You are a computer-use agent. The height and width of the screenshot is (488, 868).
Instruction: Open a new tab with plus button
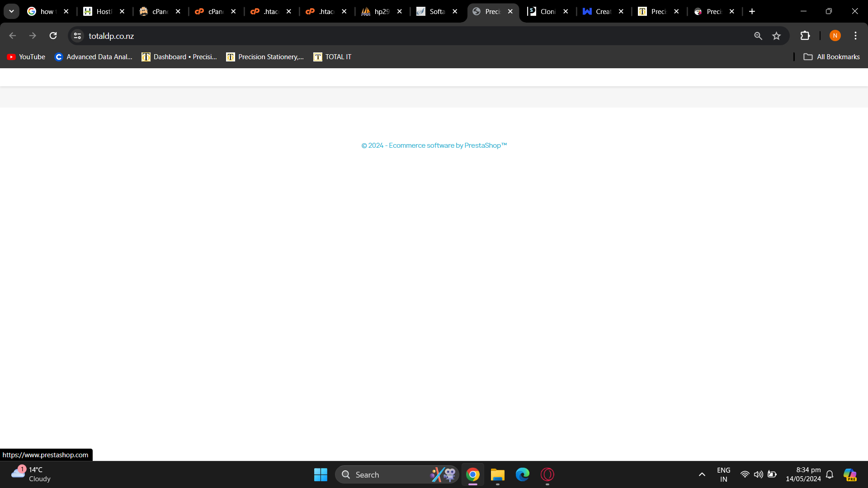click(x=752, y=11)
